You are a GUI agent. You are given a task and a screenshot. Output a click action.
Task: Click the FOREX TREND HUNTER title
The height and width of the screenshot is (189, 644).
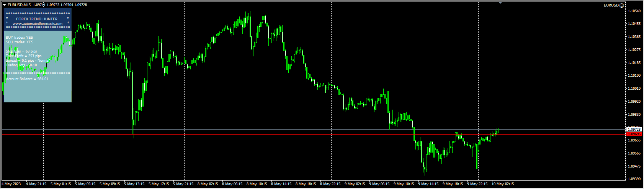37,19
